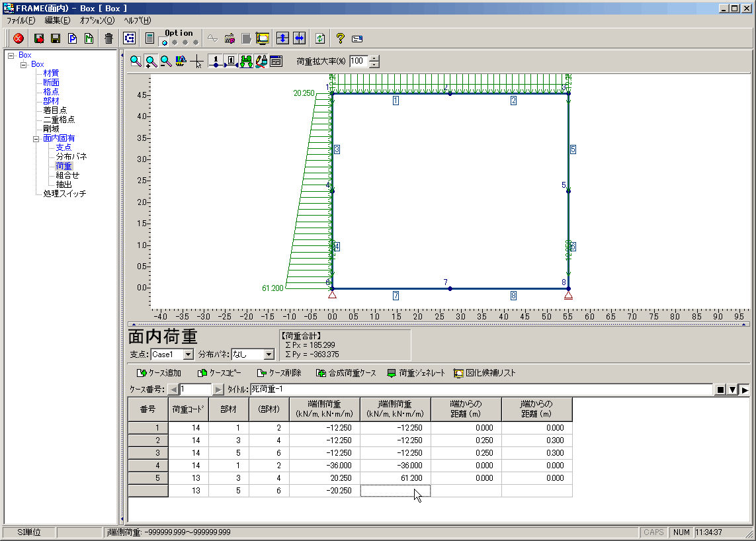Click the empty j端側荷重 cell in last row
The image size is (756, 541).
tap(396, 491)
